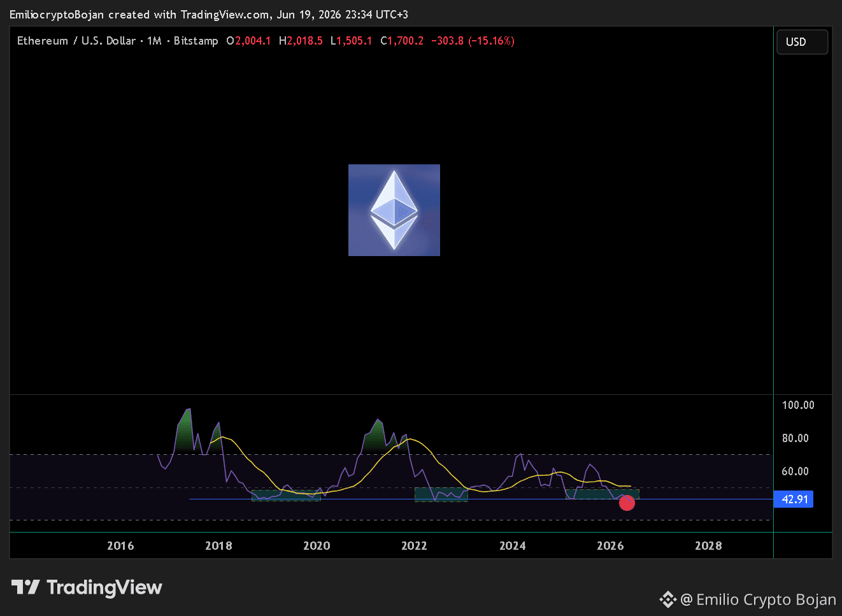Click the "2020" label on the time axis

(317, 546)
